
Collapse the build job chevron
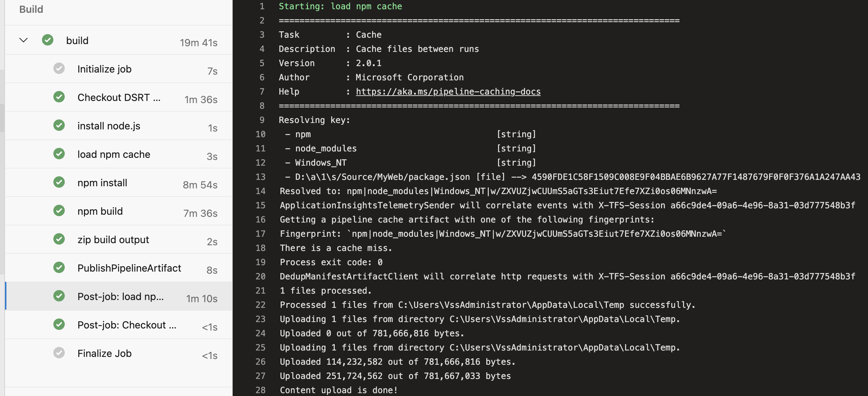click(x=23, y=40)
